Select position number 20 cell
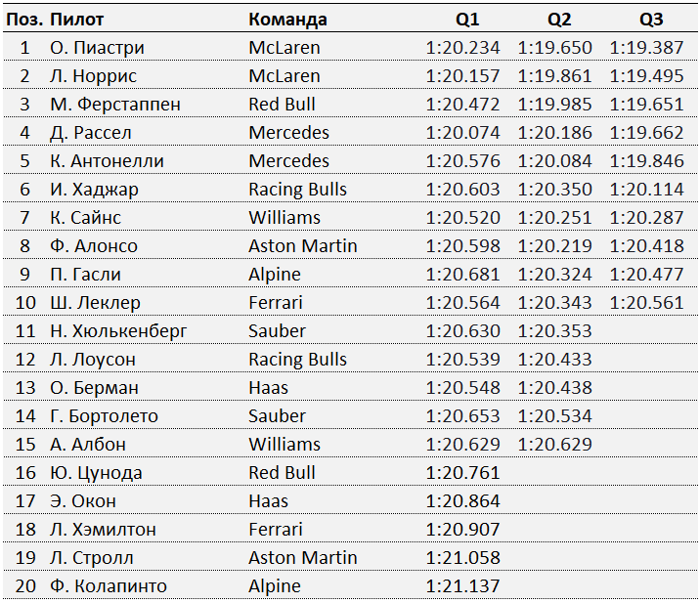This screenshot has height=603, width=700. 25,586
